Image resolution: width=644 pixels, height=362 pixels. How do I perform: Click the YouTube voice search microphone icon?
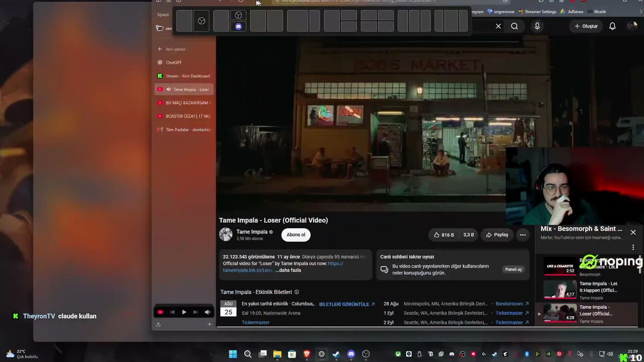tap(537, 26)
